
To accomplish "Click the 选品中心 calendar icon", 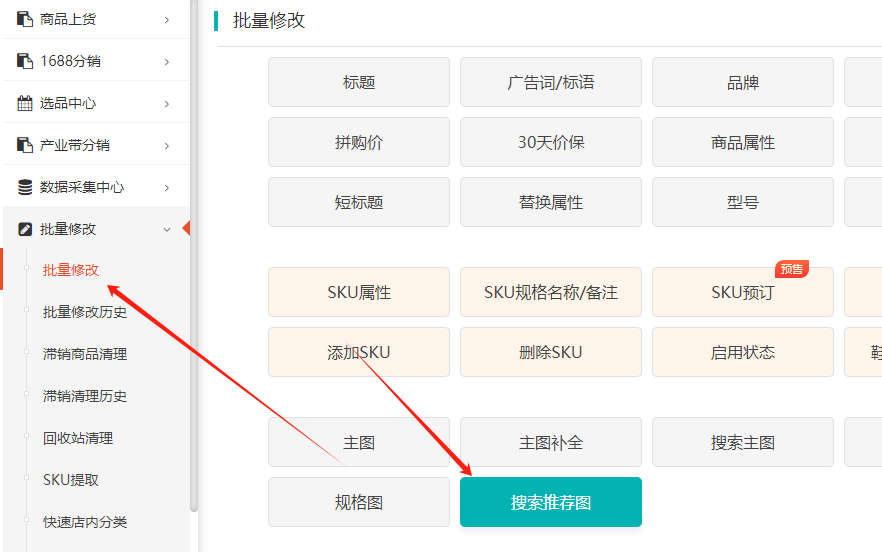I will coord(25,103).
